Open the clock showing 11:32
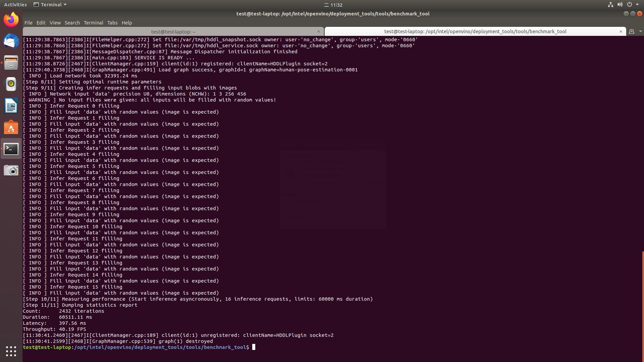This screenshot has height=362, width=644. (x=333, y=5)
